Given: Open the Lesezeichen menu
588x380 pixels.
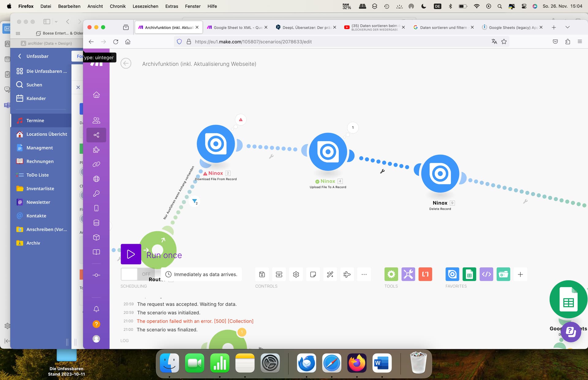Looking at the screenshot, I should tap(145, 6).
